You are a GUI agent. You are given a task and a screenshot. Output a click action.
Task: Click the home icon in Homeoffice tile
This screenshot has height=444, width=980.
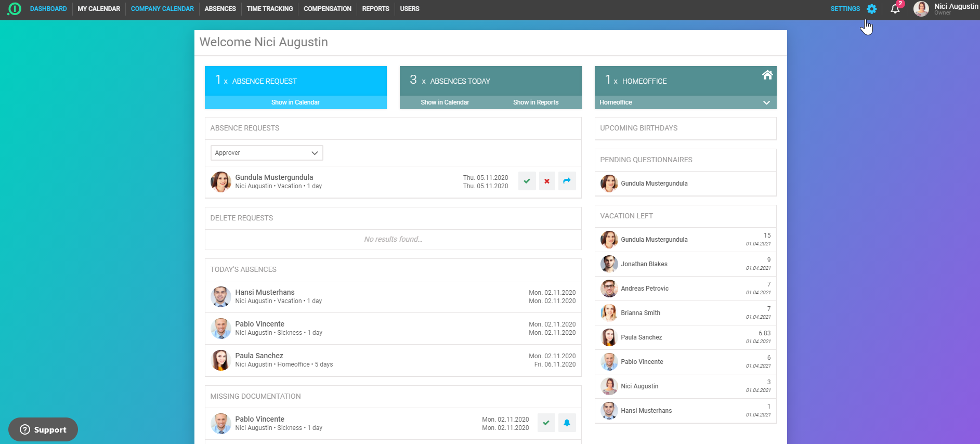click(767, 75)
